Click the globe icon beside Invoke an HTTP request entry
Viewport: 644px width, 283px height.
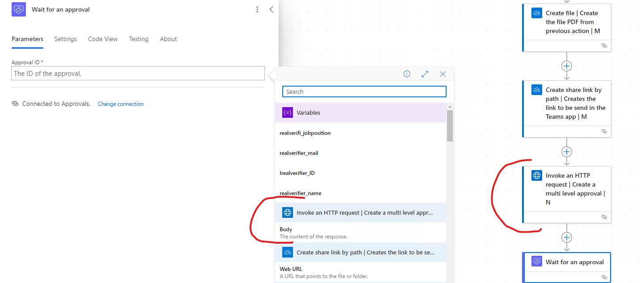tap(287, 212)
